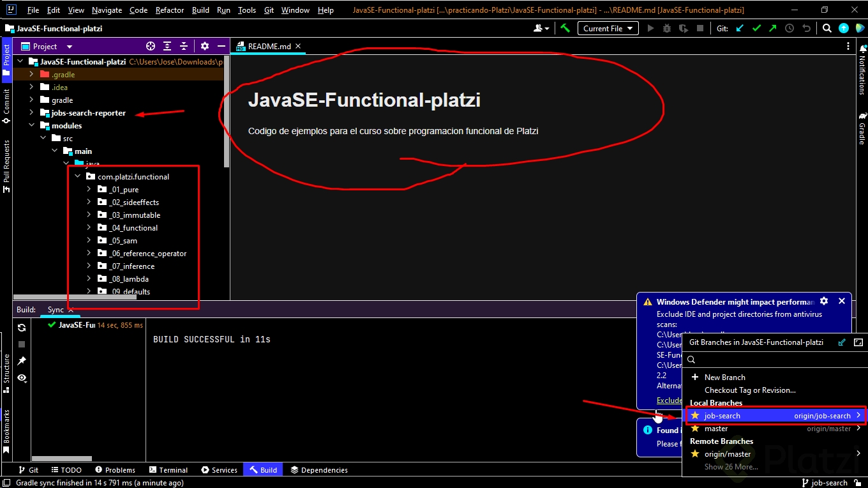Click the disabled Run arrow in the toolbar
The image size is (868, 488).
650,28
